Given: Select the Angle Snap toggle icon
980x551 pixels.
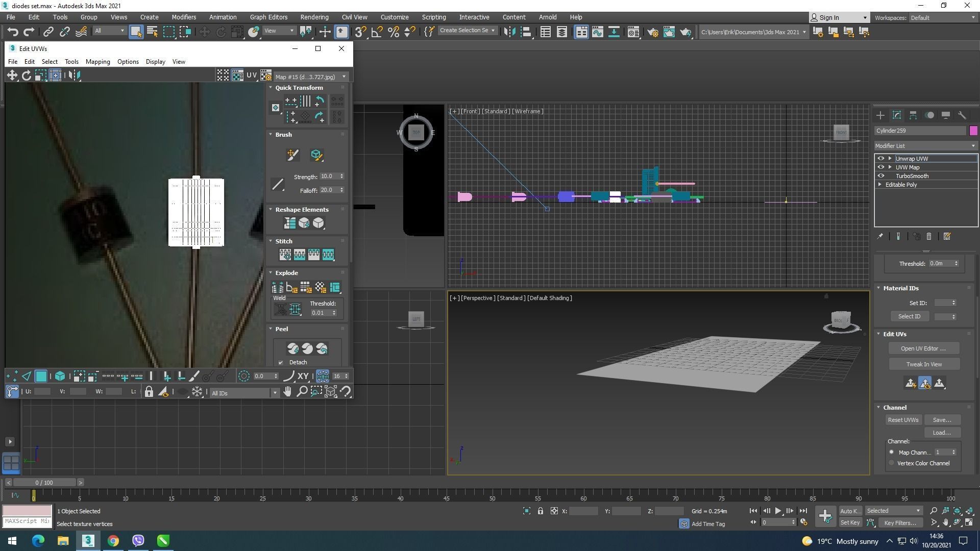Looking at the screenshot, I should (377, 32).
